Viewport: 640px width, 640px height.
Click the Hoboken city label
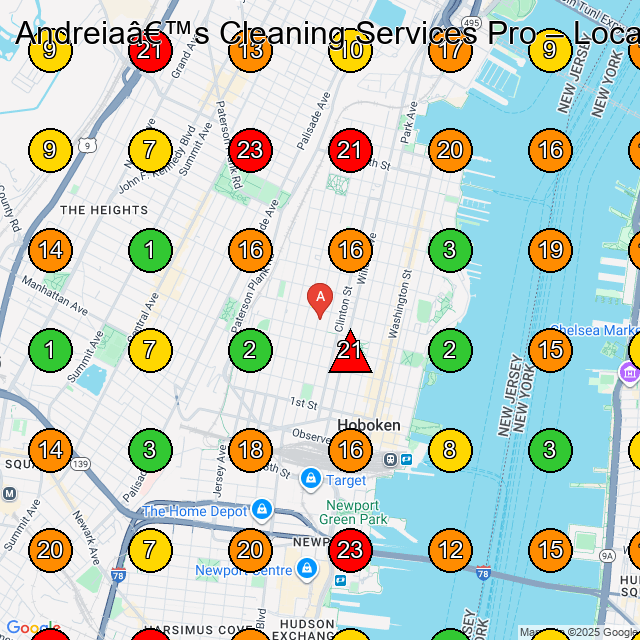[x=369, y=425]
